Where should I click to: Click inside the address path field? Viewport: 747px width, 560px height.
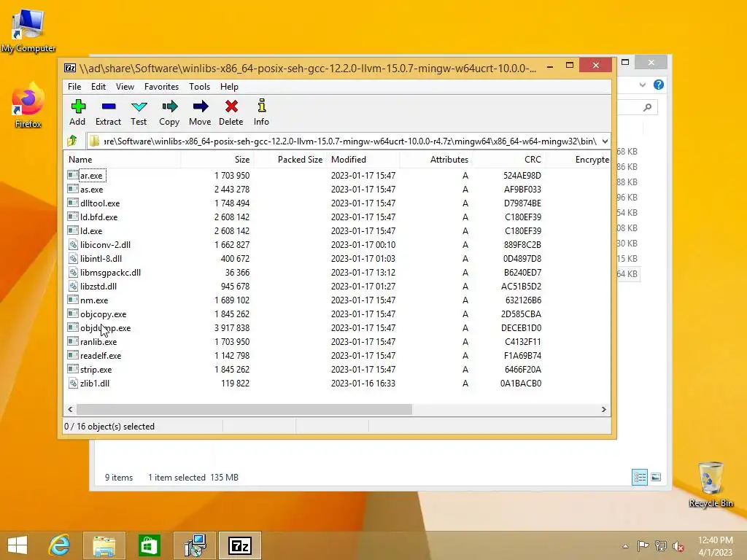pos(349,141)
